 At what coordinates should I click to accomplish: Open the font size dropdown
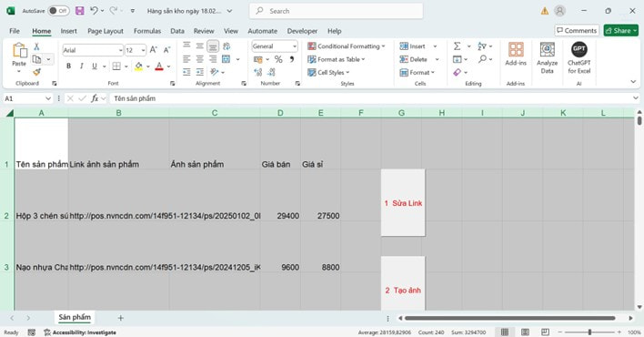pos(143,50)
